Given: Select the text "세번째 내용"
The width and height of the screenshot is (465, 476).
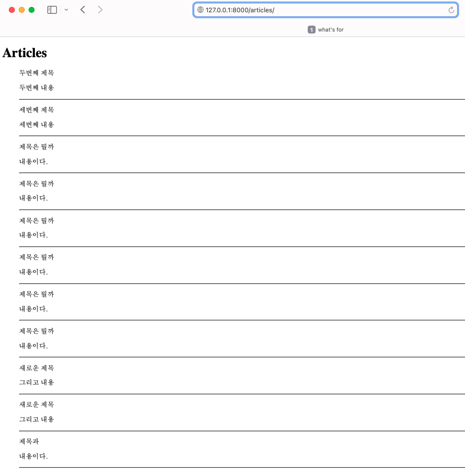Looking at the screenshot, I should click(36, 125).
